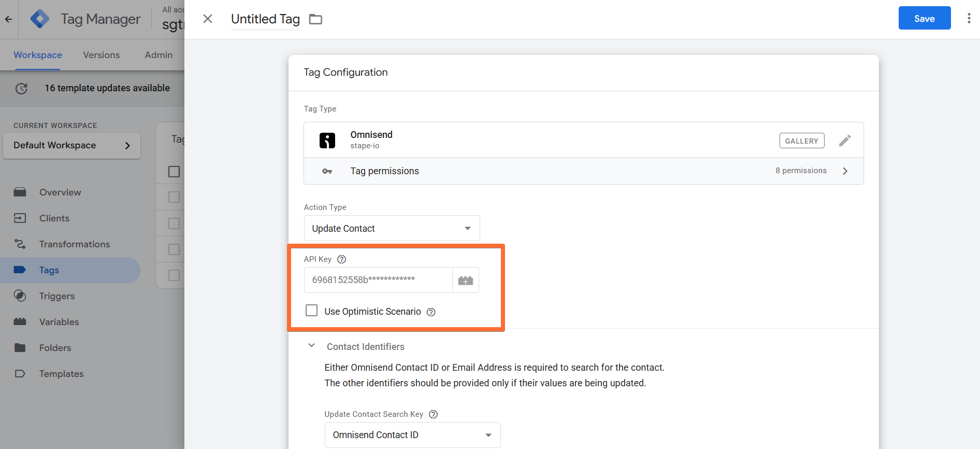Click the Overview sidebar icon
This screenshot has width=980, height=449.
tap(20, 192)
